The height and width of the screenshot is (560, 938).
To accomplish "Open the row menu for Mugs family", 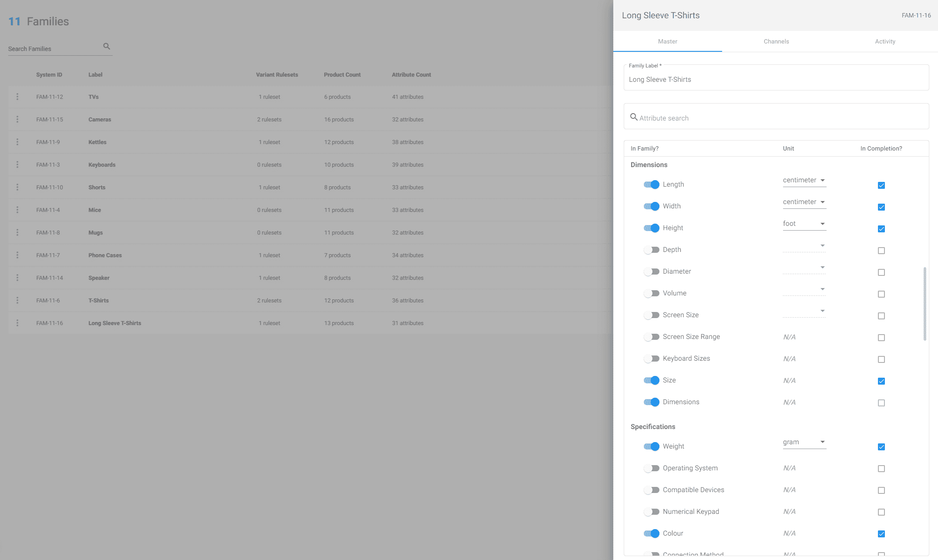I will 17,232.
